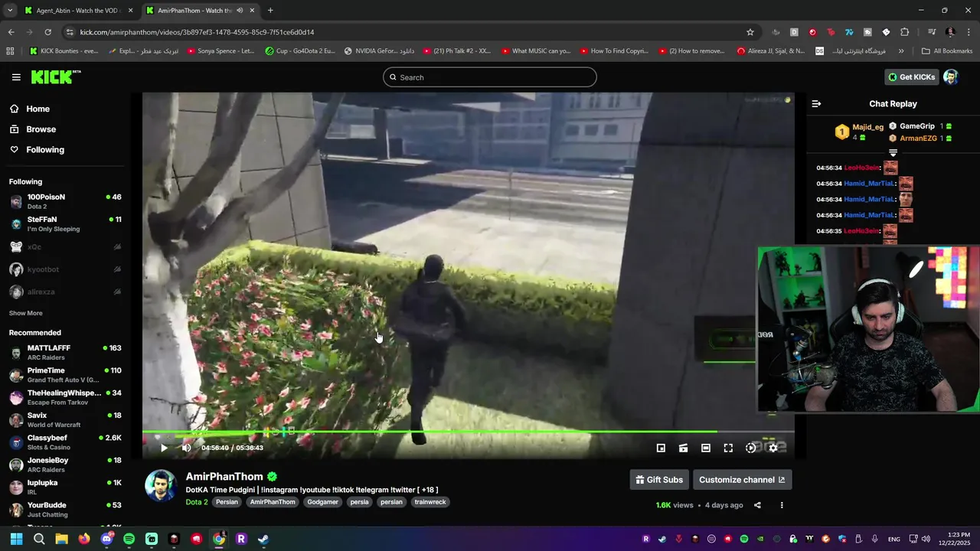Toggle theater mode in video player
Image resolution: width=980 pixels, height=551 pixels.
click(706, 448)
